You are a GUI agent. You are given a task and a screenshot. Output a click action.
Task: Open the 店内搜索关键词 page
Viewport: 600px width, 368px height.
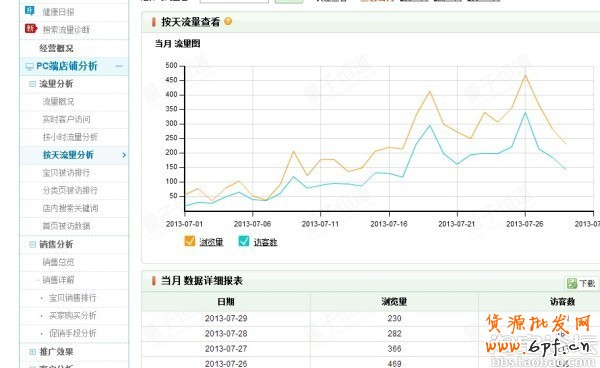click(x=70, y=208)
